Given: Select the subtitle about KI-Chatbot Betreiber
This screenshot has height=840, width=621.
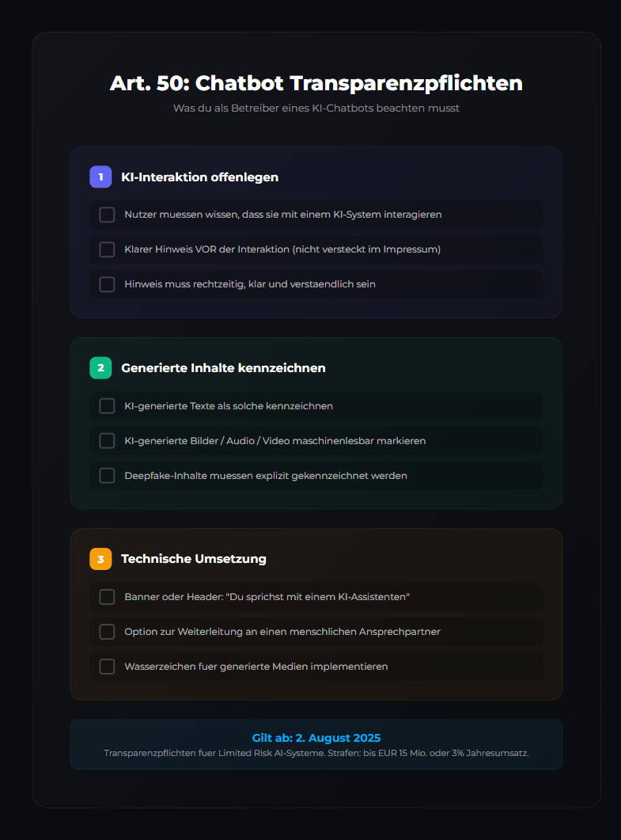Looking at the screenshot, I should 316,108.
